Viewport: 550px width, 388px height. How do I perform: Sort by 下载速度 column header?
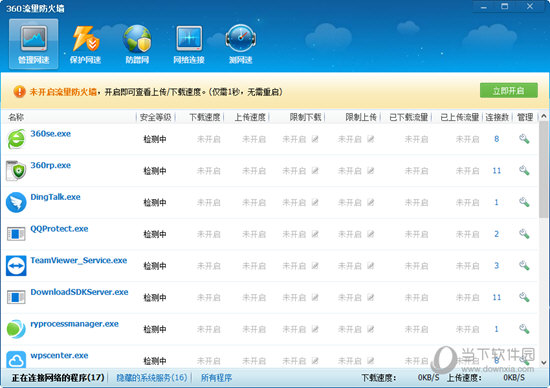[x=205, y=117]
